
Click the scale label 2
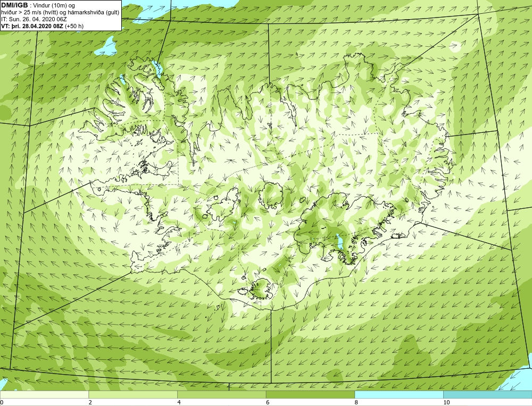coord(90,402)
